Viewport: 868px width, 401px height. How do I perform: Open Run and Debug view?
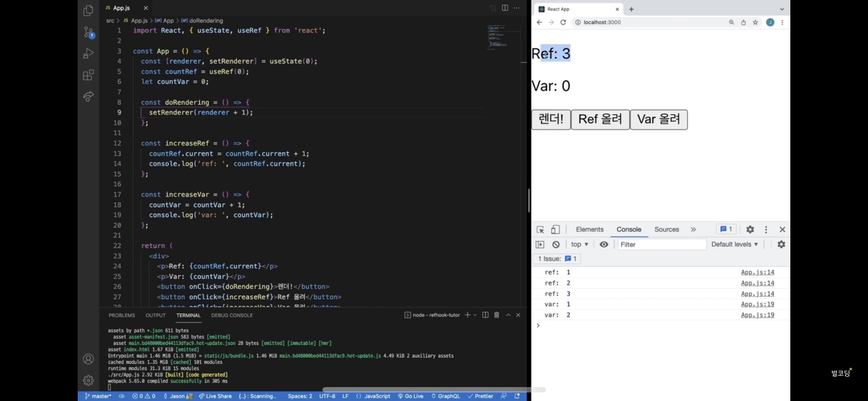pyautogui.click(x=88, y=53)
